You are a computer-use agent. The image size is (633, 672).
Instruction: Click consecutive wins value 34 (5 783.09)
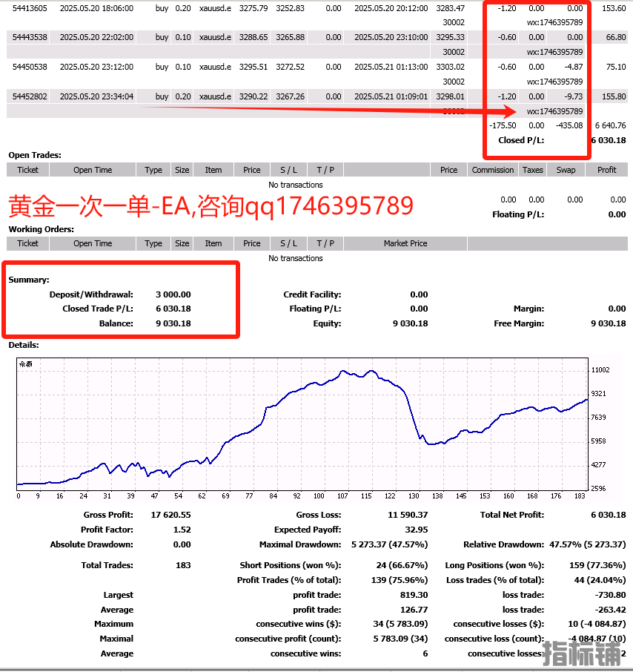coord(400,624)
